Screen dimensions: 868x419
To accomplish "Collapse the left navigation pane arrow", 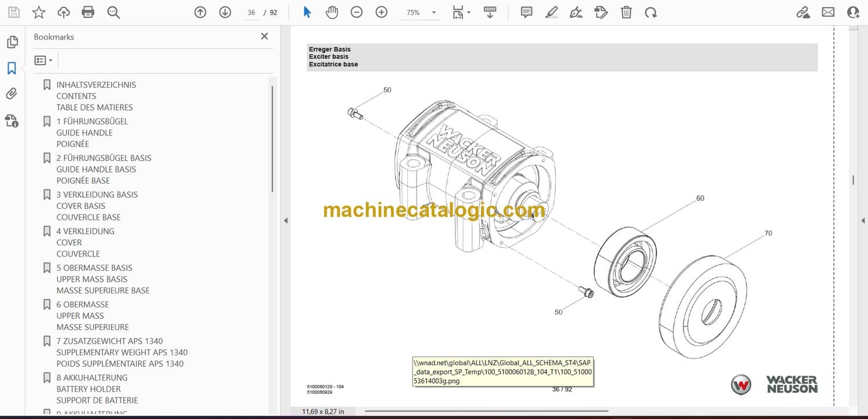I will 285,220.
